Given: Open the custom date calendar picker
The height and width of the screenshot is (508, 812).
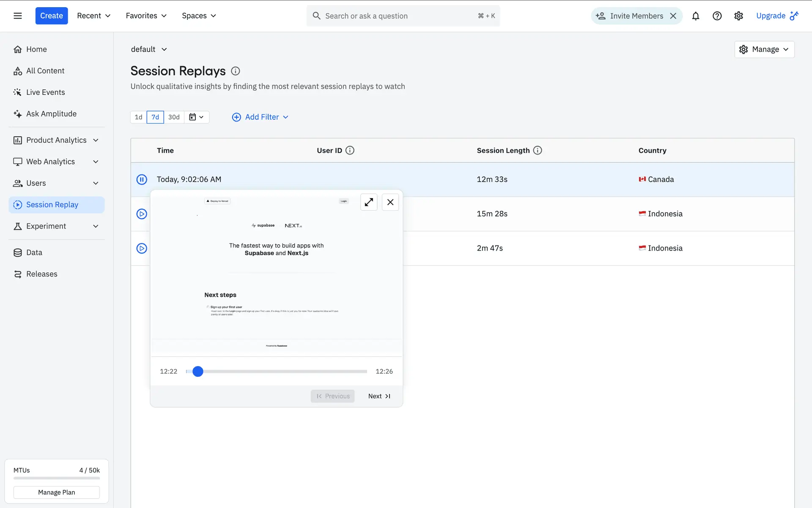Looking at the screenshot, I should (196, 117).
